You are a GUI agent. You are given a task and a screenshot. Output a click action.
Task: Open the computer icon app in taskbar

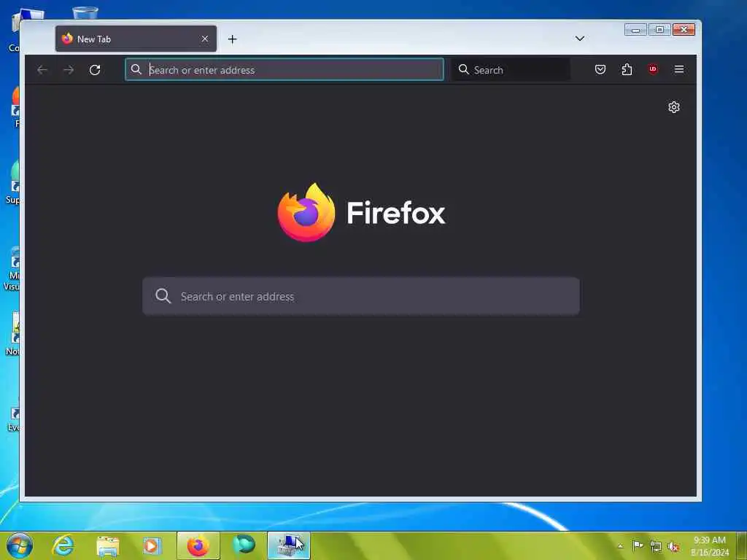(x=289, y=545)
